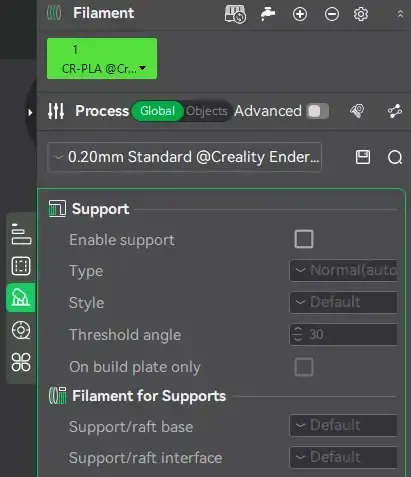The width and height of the screenshot is (411, 477).
Task: Open the flushing volumes faucet icon
Action: (268, 14)
